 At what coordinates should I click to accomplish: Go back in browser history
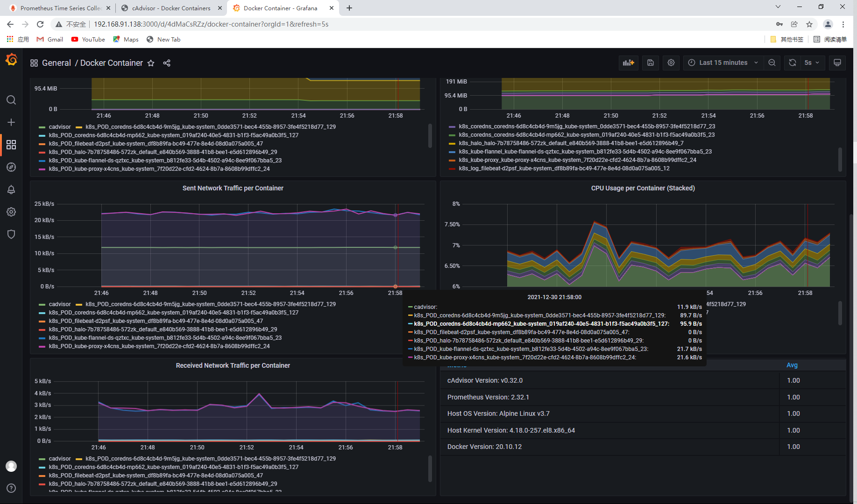10,24
